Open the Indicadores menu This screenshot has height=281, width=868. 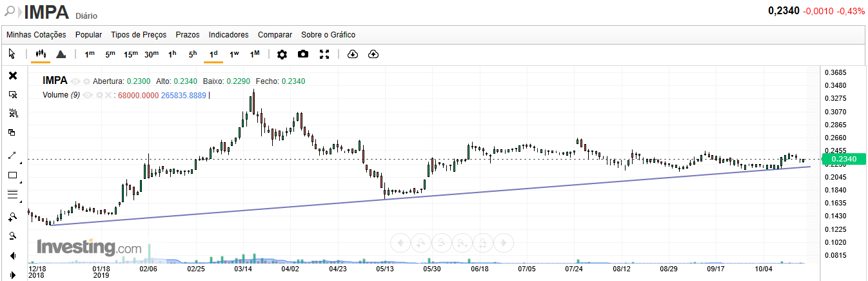[228, 35]
